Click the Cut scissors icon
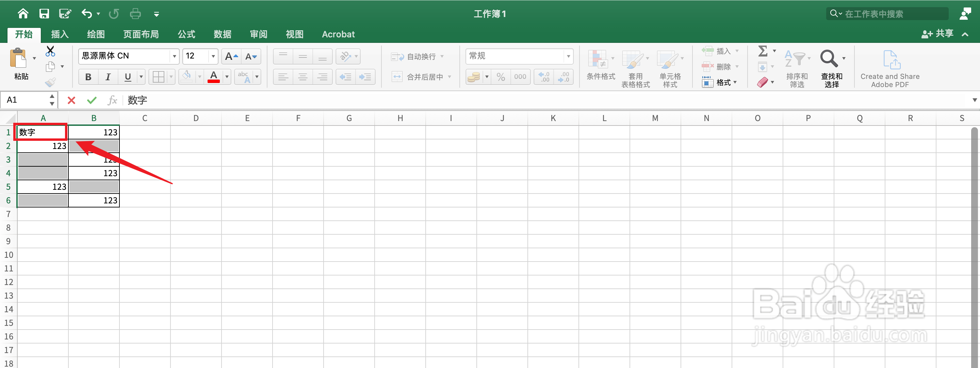The height and width of the screenshot is (368, 980). point(50,51)
